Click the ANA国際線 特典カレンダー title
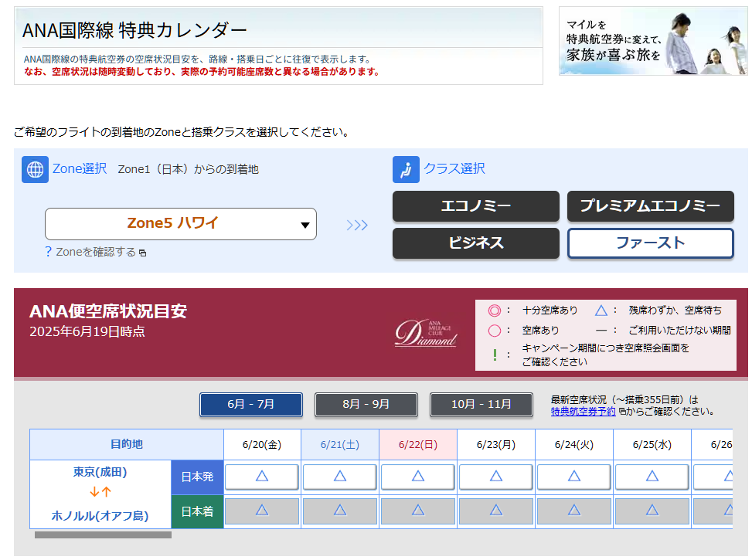 coord(134,30)
